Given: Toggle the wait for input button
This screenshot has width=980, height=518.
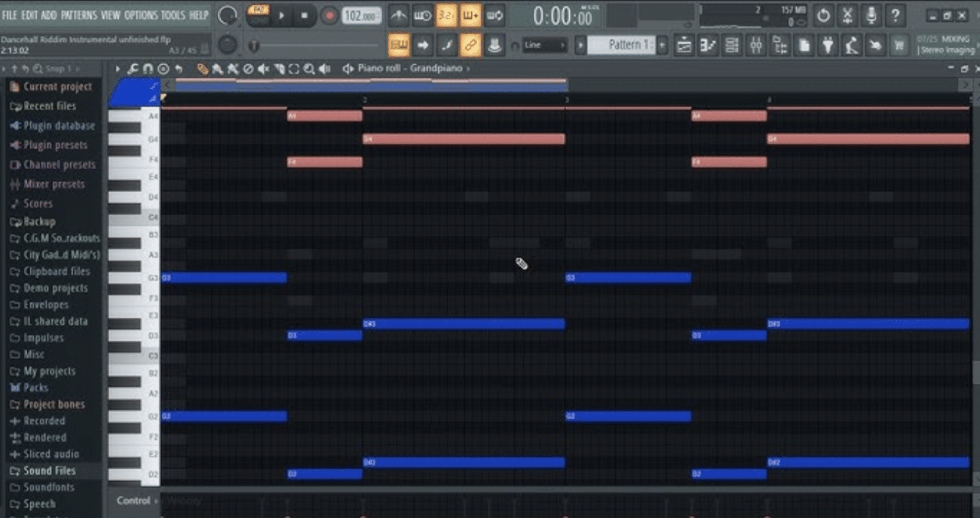Looking at the screenshot, I should coord(422,16).
